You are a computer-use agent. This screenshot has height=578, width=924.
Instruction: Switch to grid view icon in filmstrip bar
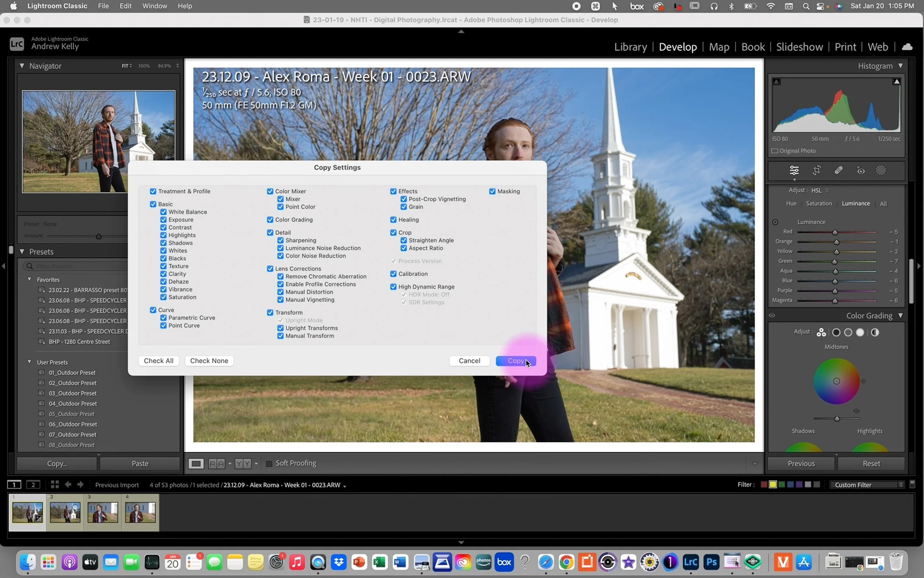coord(55,484)
